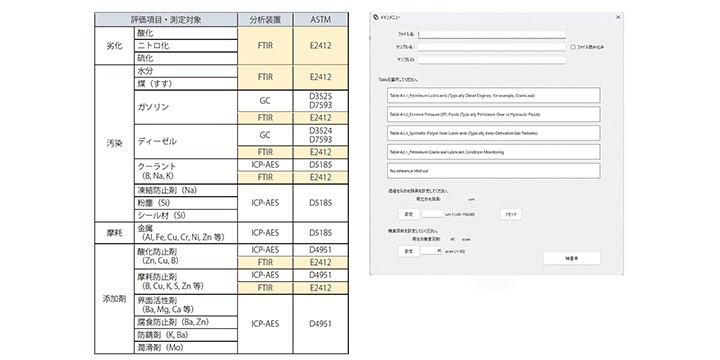
Task: Click the scan count input showing 45
Action: (x=433, y=251)
